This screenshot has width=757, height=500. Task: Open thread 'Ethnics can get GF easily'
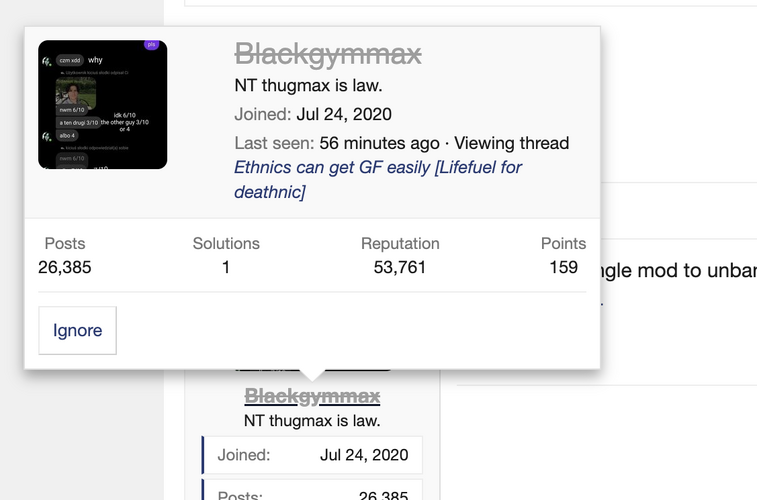[x=378, y=180]
